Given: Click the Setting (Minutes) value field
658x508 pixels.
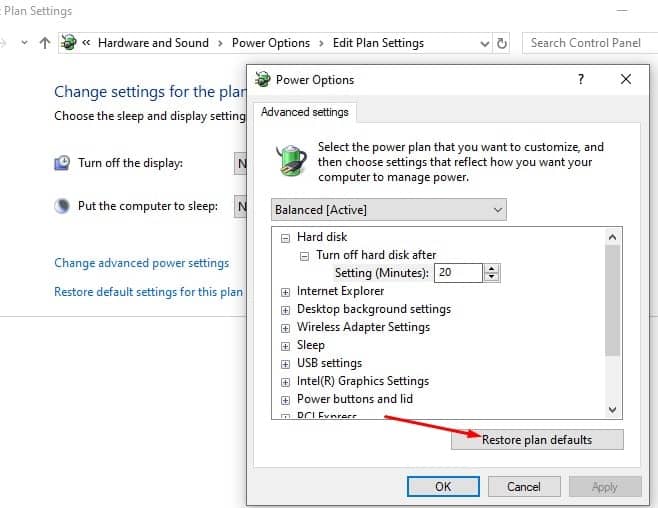Looking at the screenshot, I should (458, 273).
